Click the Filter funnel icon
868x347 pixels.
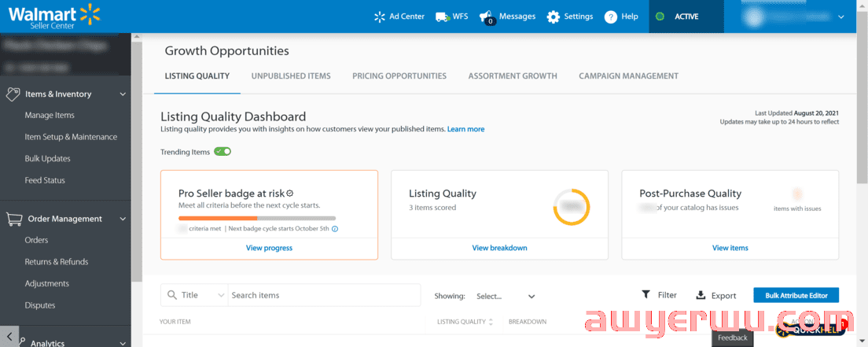(645, 295)
